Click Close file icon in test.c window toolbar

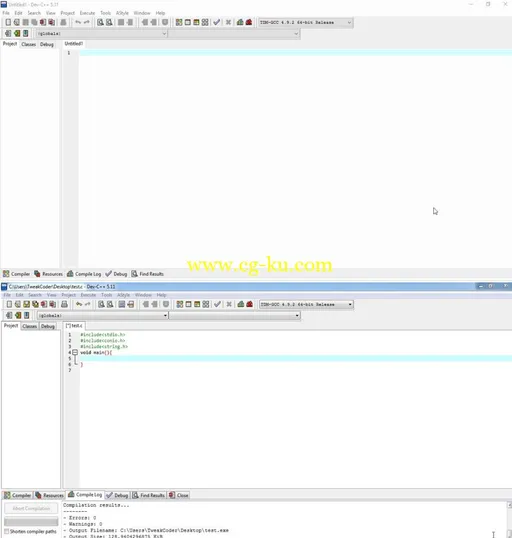click(x=44, y=304)
